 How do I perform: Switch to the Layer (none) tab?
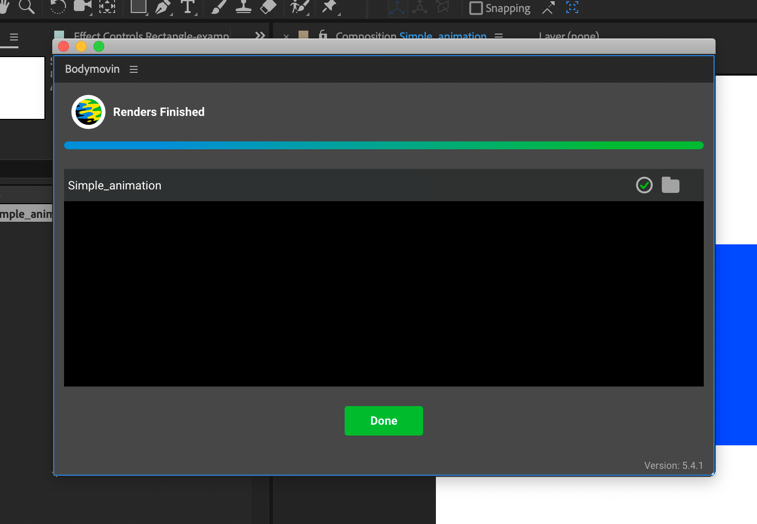click(569, 36)
